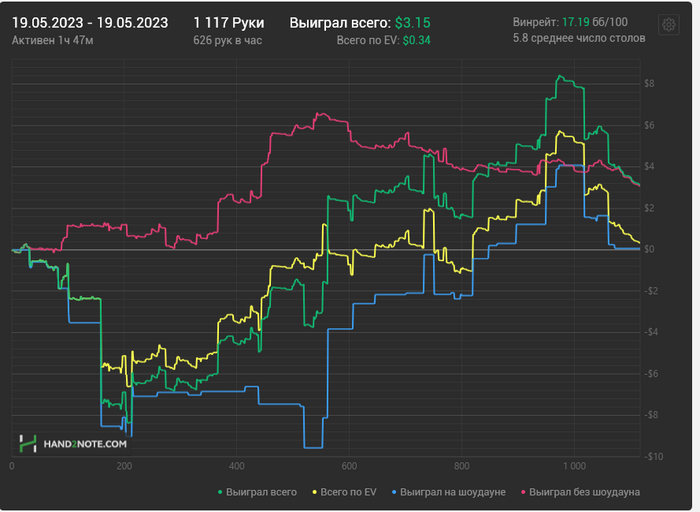
Task: Click the 200 x-axis label
Action: tap(124, 466)
